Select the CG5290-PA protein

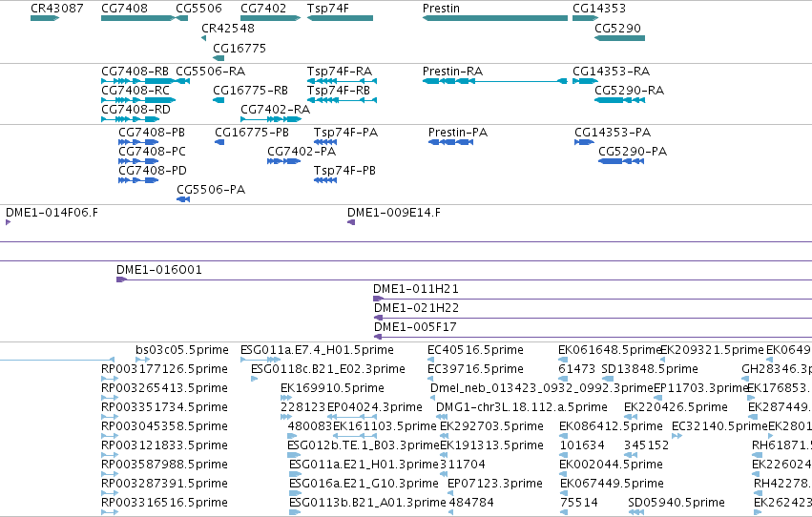click(621, 161)
